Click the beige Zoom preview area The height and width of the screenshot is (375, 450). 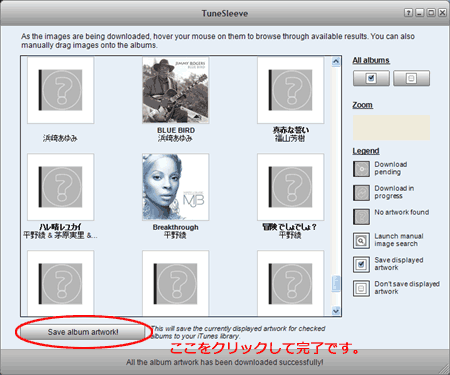pyautogui.click(x=391, y=128)
